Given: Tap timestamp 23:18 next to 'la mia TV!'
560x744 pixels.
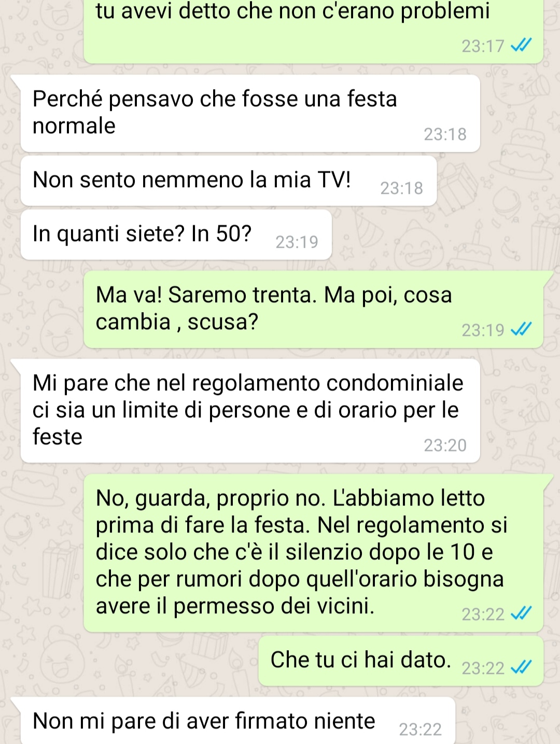Looking at the screenshot, I should pyautogui.click(x=401, y=188).
